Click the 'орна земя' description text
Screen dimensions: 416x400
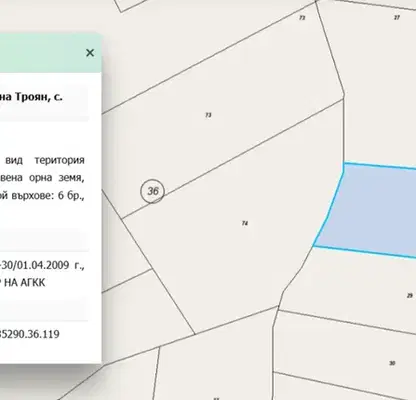pos(56,177)
